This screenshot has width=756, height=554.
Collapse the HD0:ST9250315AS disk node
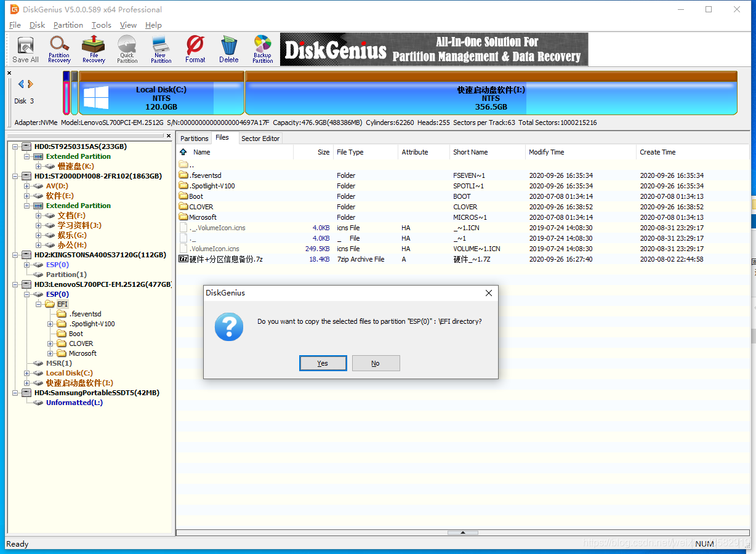pyautogui.click(x=15, y=147)
